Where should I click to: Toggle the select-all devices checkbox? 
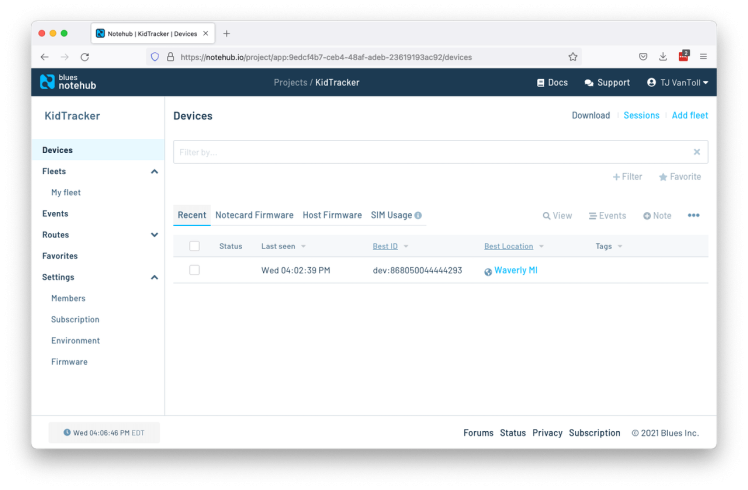pyautogui.click(x=194, y=246)
